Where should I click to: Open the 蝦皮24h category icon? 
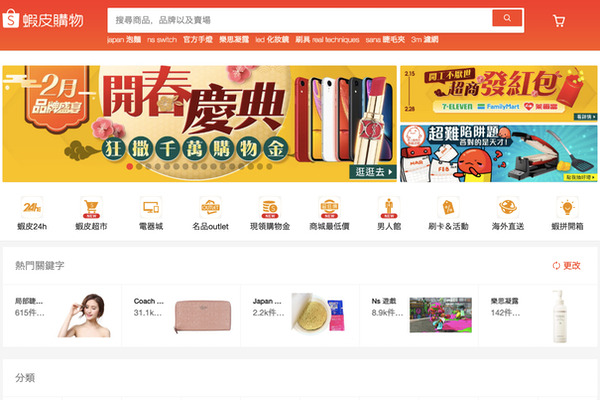tap(32, 207)
